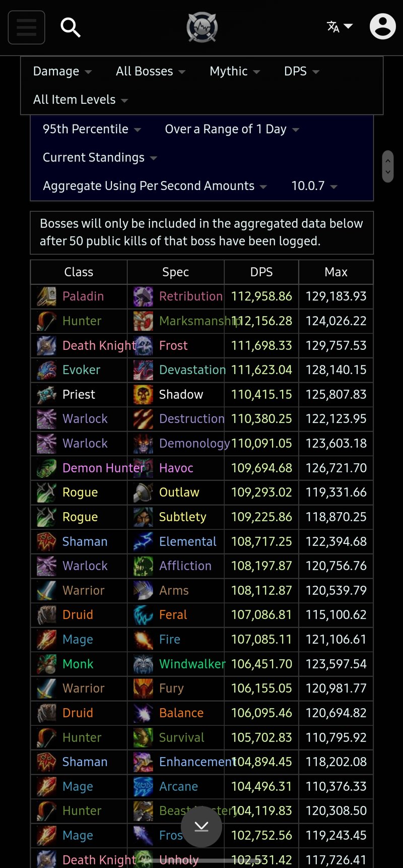
Task: Click the Shadow priest spec icon
Action: pos(143,395)
